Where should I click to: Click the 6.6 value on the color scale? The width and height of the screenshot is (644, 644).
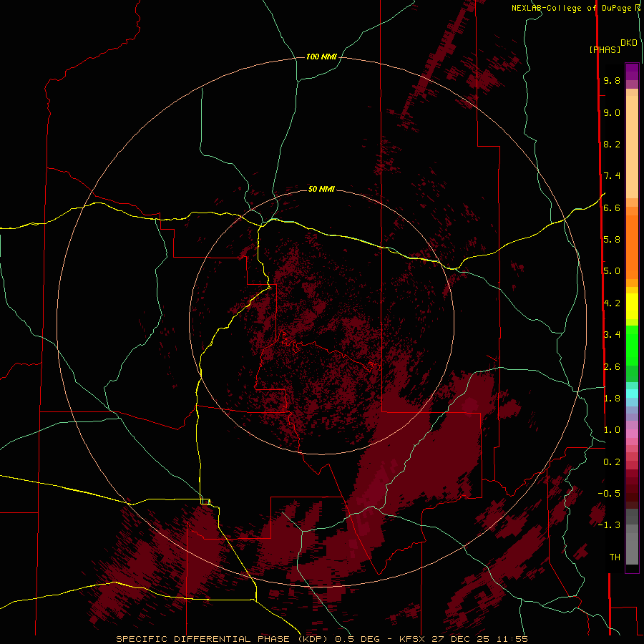coord(612,208)
